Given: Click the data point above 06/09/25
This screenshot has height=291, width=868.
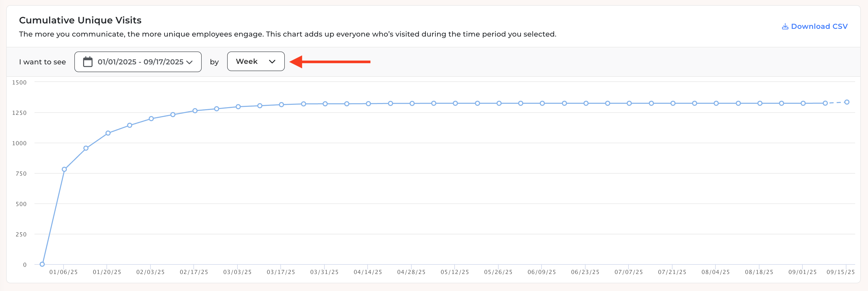Looking at the screenshot, I should [542, 103].
